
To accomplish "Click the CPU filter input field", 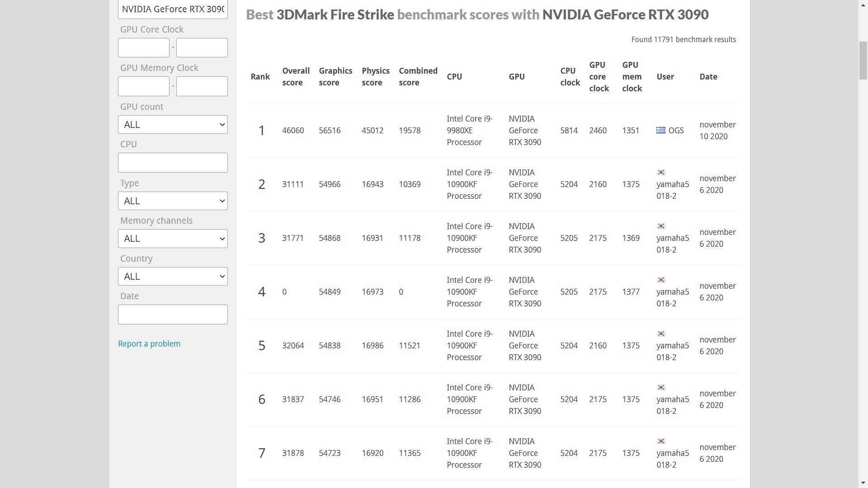I will [173, 163].
